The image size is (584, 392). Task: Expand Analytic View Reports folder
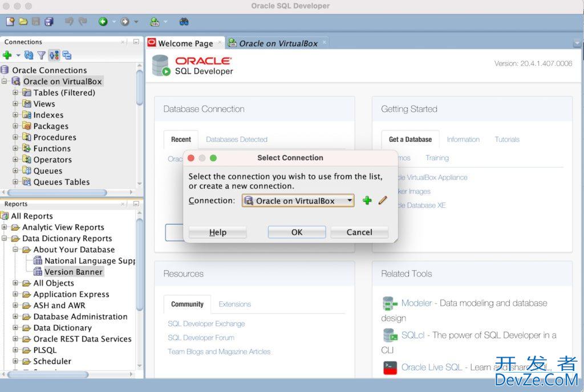[x=5, y=227]
